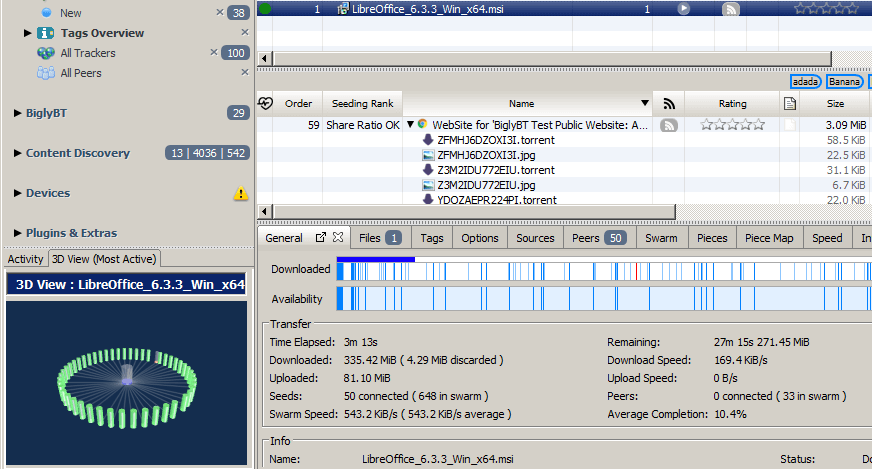The image size is (872, 469).
Task: Click green status dot of LibreOffice row
Action: pyautogui.click(x=265, y=9)
